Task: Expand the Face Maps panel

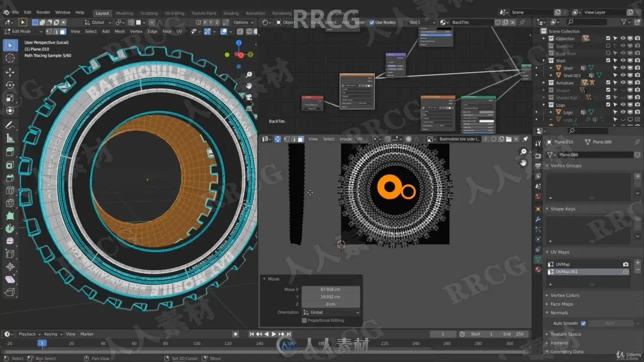Action: (561, 304)
